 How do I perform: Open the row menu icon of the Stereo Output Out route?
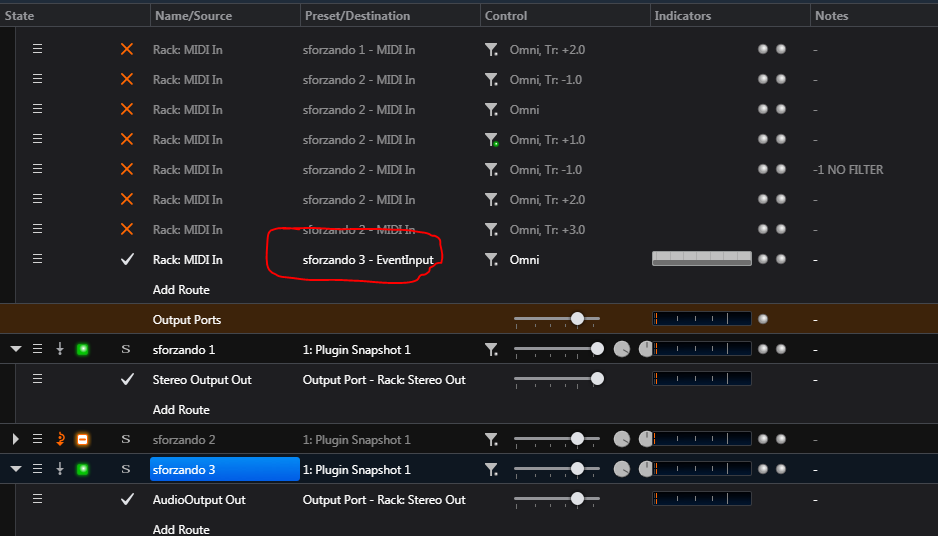point(37,379)
